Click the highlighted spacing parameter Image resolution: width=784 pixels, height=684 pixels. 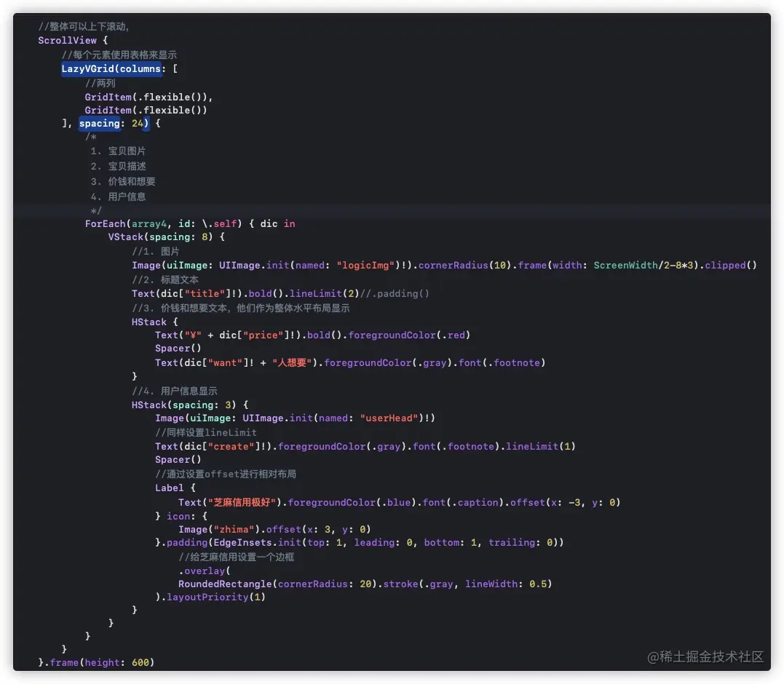pyautogui.click(x=100, y=124)
